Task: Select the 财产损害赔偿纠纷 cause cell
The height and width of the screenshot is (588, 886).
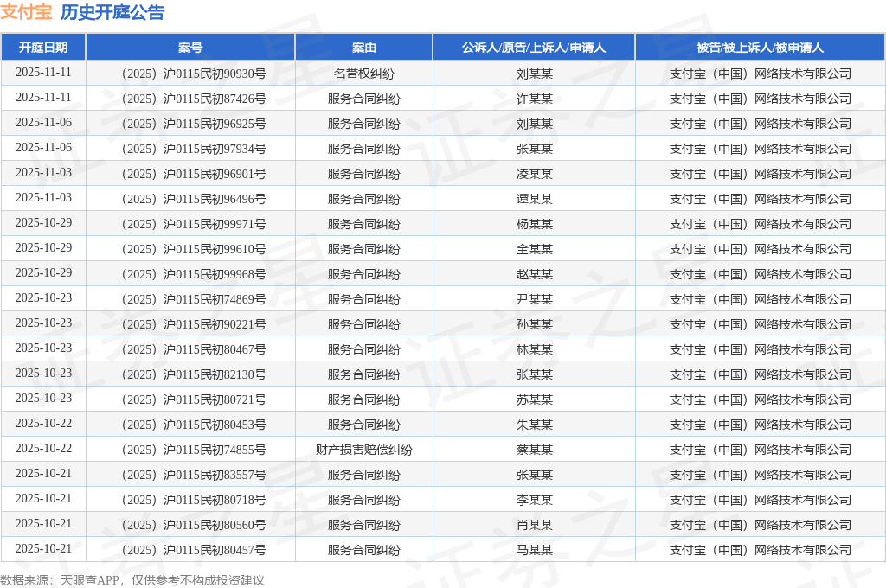Action: coord(364,450)
